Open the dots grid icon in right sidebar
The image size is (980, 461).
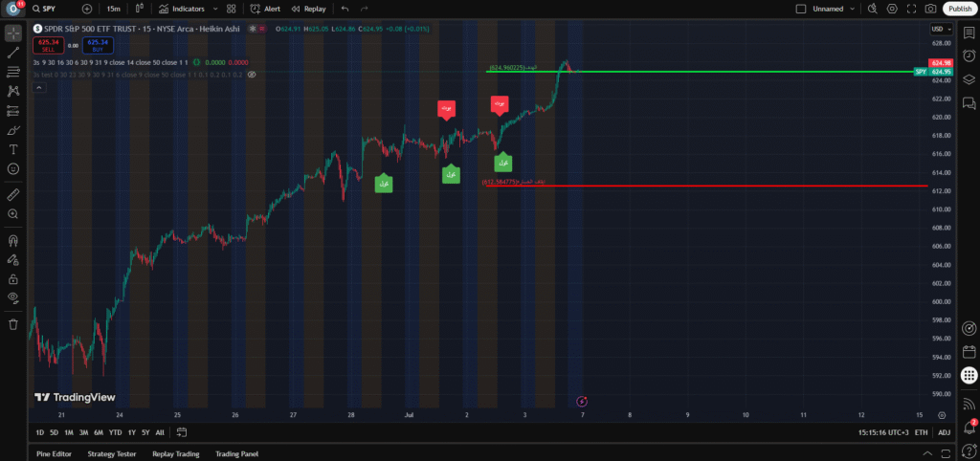click(969, 376)
